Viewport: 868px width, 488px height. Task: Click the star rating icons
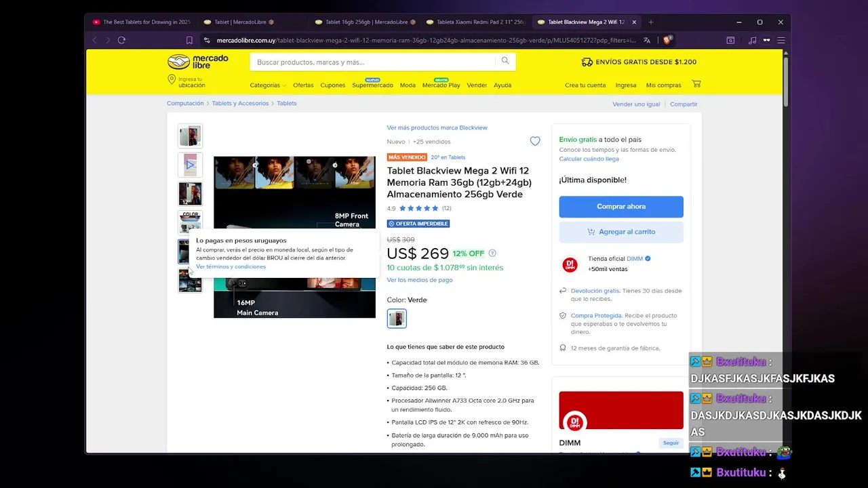418,208
